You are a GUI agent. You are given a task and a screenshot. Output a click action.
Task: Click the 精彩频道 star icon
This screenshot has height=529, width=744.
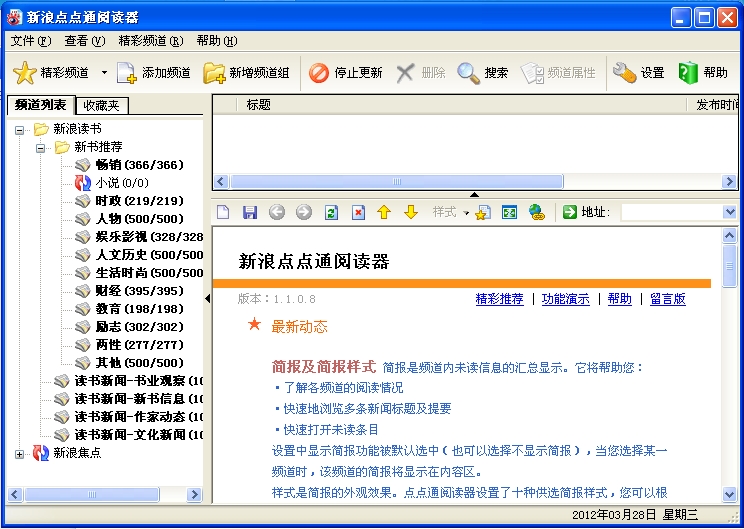pos(24,73)
